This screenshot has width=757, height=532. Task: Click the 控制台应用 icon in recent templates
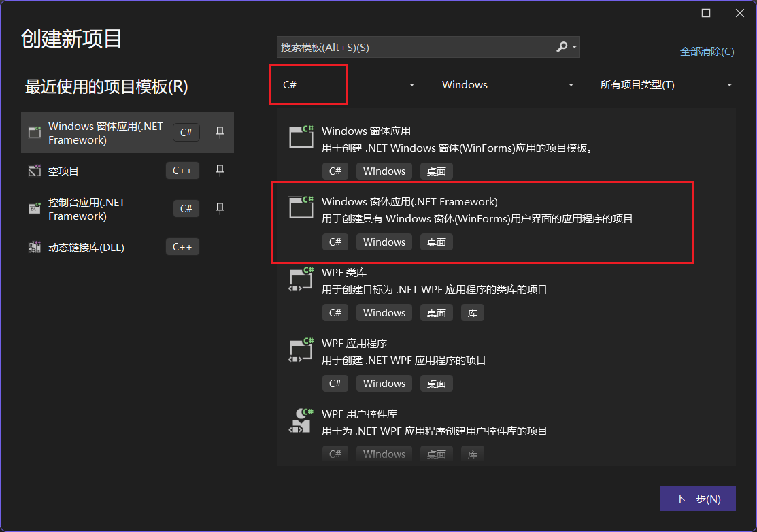click(34, 208)
